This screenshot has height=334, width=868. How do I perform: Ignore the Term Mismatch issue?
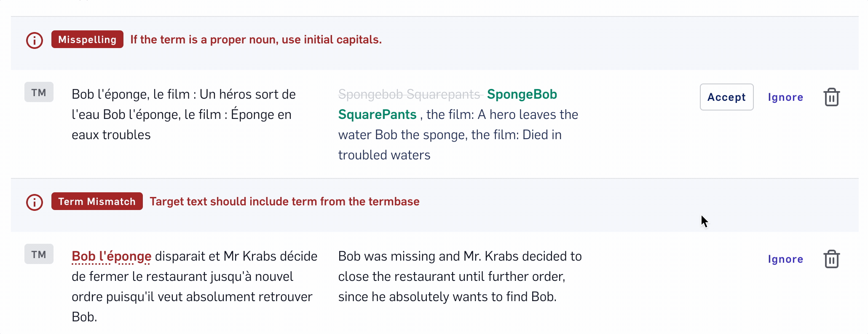tap(785, 259)
